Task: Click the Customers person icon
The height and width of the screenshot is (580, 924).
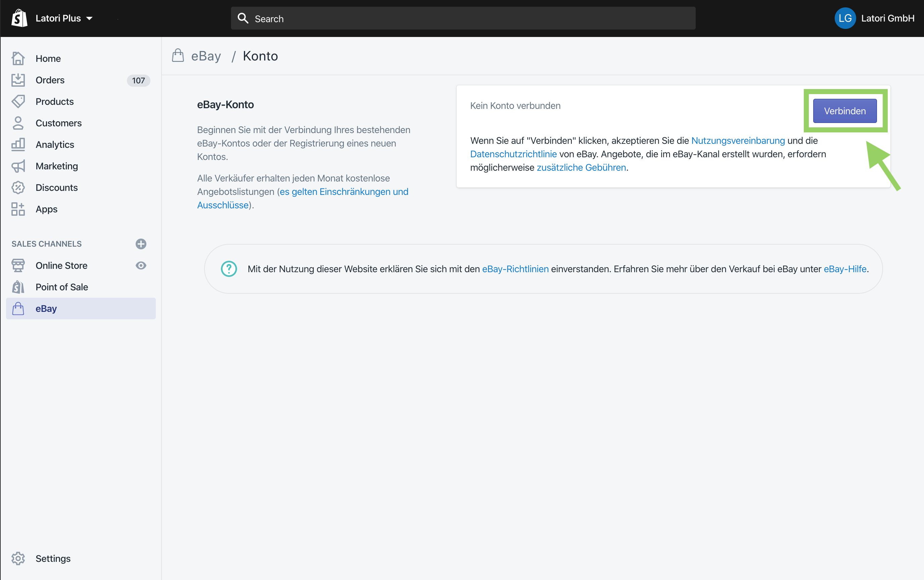Action: pyautogui.click(x=18, y=123)
